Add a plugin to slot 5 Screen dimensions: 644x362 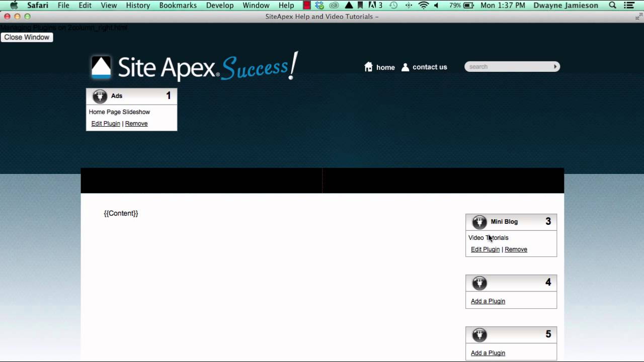[488, 353]
